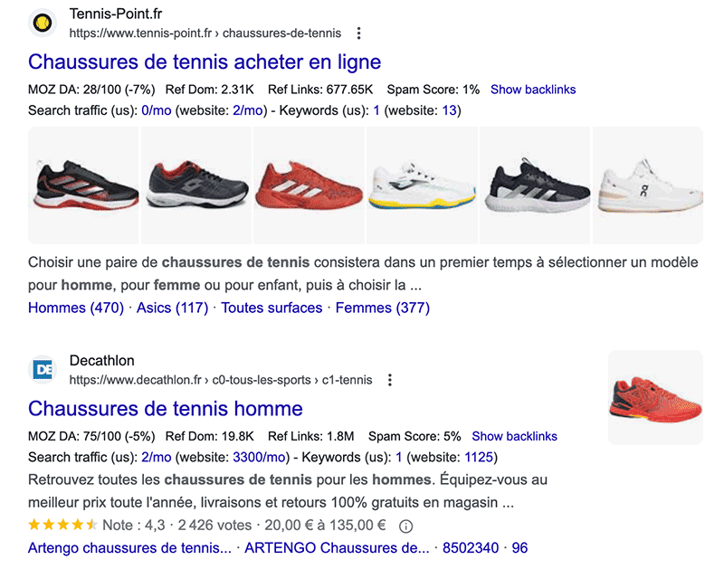
Task: Click the 'Decathlon' site name
Action: 101,360
